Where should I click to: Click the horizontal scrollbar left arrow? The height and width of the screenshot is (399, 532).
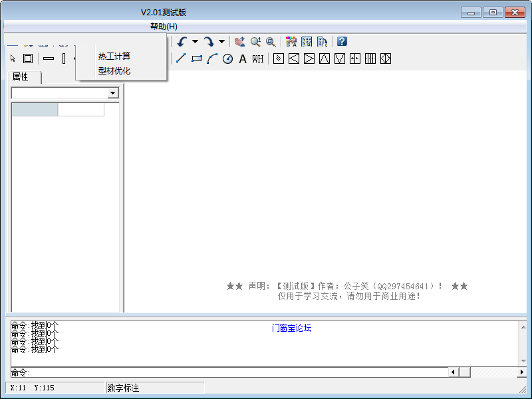click(454, 372)
